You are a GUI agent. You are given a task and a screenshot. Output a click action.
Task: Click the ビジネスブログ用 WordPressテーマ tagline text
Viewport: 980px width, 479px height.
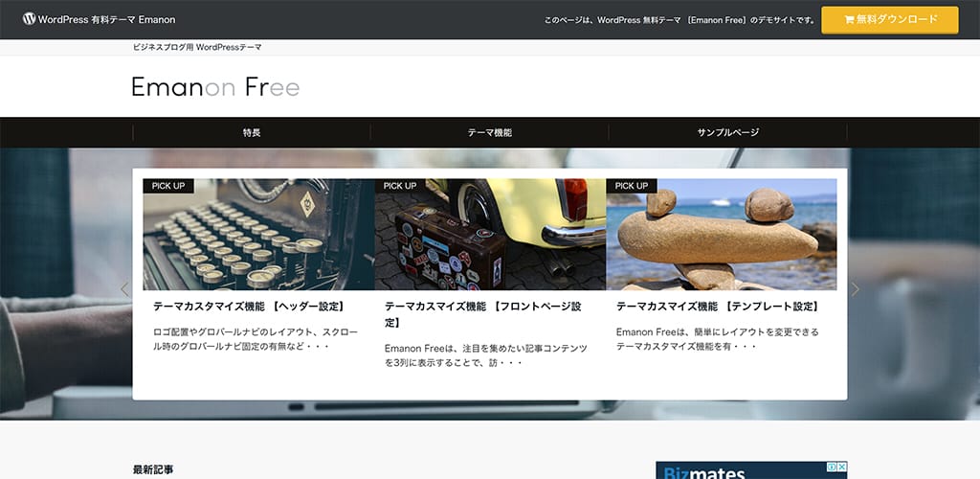pos(197,48)
